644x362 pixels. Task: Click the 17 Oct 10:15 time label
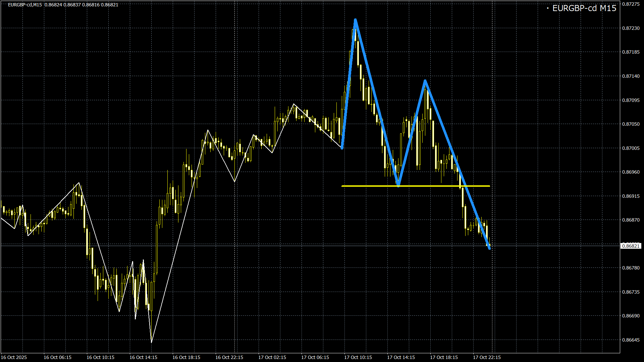(358, 357)
